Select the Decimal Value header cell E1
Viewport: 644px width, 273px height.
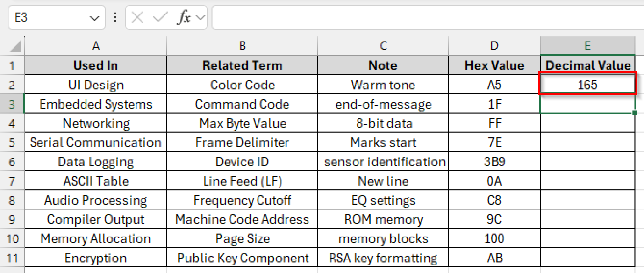tap(588, 65)
